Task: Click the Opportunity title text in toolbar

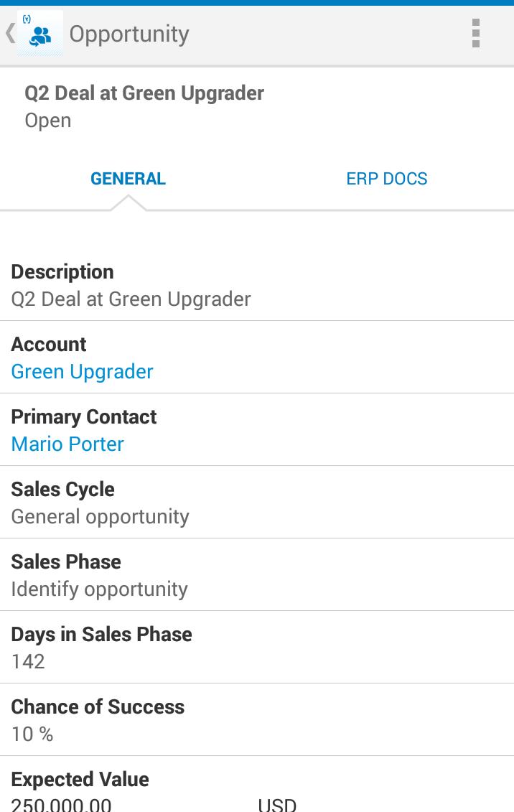Action: pos(128,33)
